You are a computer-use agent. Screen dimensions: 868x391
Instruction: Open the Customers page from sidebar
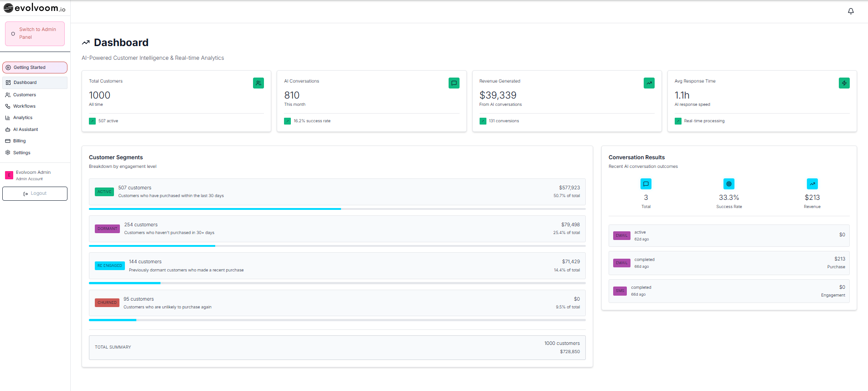(x=25, y=95)
